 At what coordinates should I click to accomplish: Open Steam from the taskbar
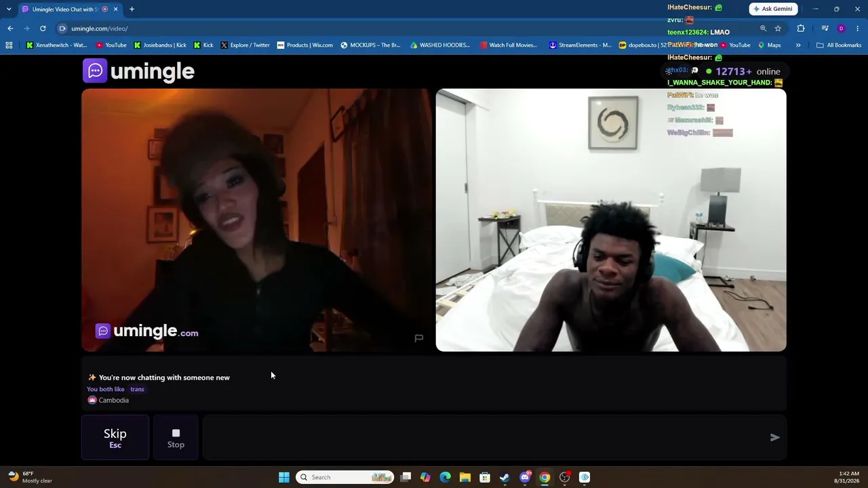pyautogui.click(x=505, y=477)
